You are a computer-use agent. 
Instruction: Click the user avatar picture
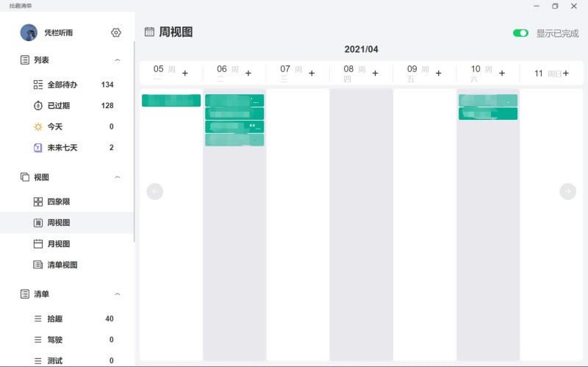[29, 32]
